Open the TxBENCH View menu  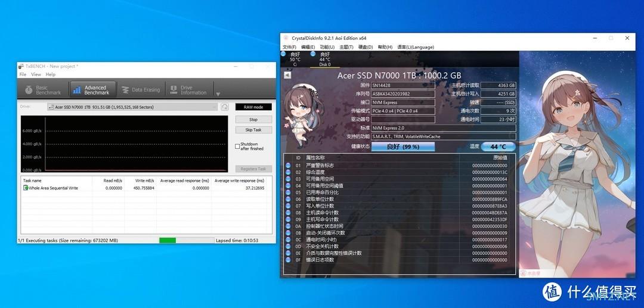36,74
